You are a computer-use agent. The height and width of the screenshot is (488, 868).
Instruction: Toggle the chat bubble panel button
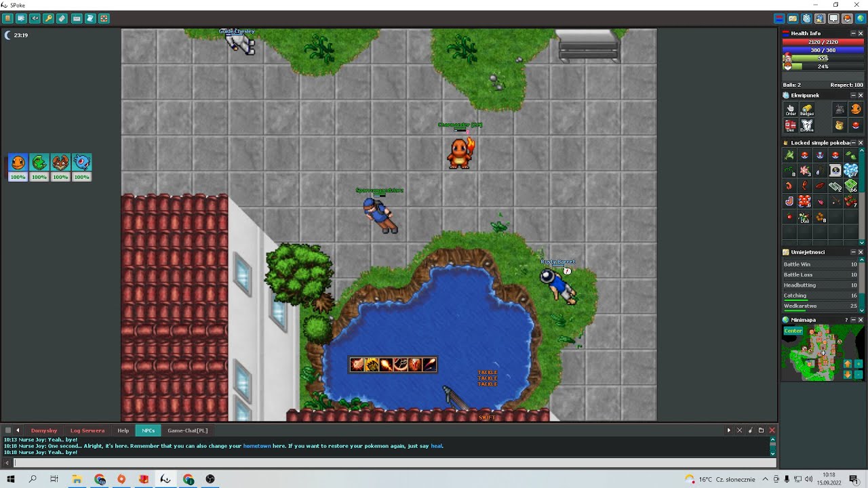833,18
